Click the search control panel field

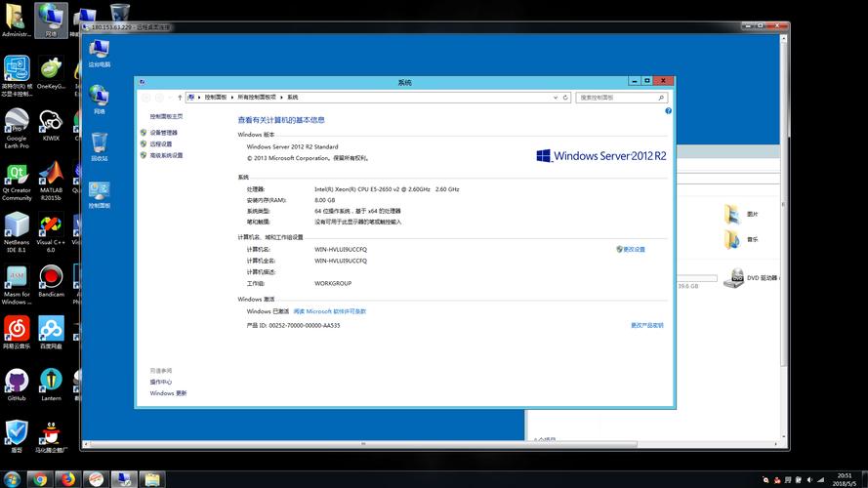click(x=621, y=98)
